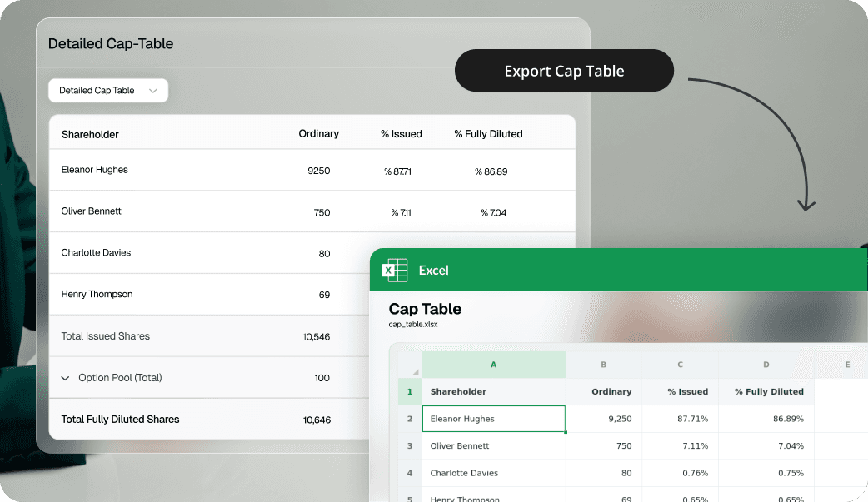The width and height of the screenshot is (868, 502).
Task: Click the Oliver Bennett cell in Excel
Action: point(494,446)
